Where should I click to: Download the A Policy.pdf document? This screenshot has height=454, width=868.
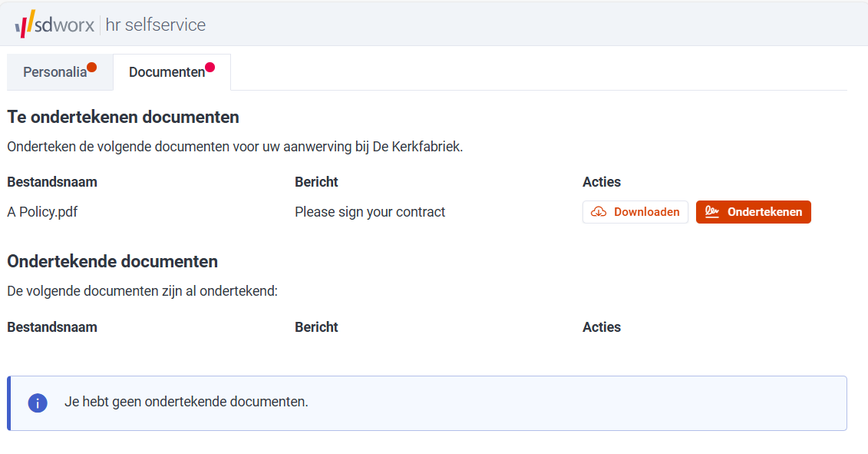[635, 212]
